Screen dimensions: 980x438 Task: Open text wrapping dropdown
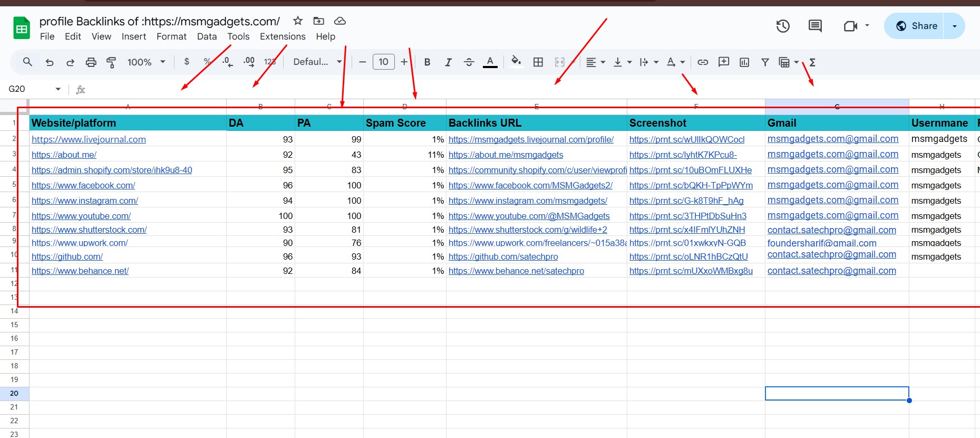pos(648,62)
